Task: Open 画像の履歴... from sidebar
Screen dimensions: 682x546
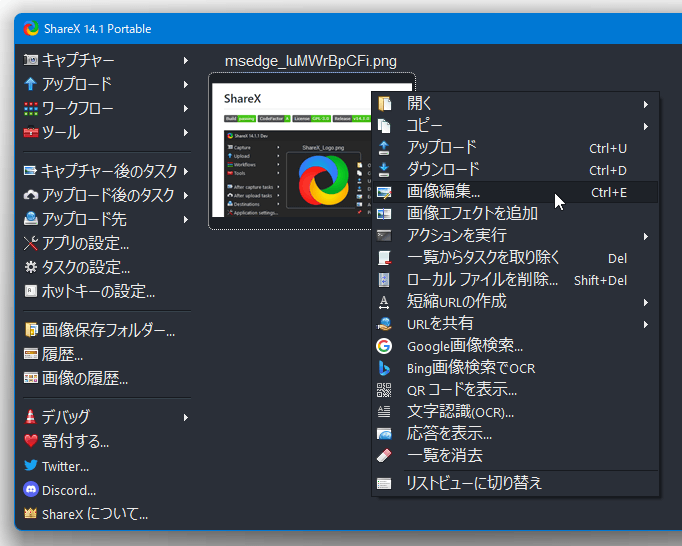Action: (107, 378)
